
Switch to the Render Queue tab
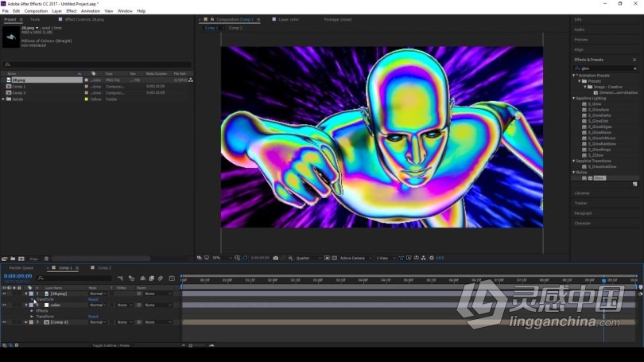pos(21,268)
